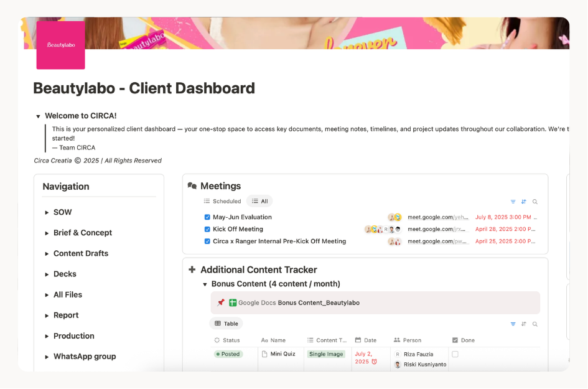Click the Content Type column header
The height and width of the screenshot is (389, 588).
(x=327, y=340)
